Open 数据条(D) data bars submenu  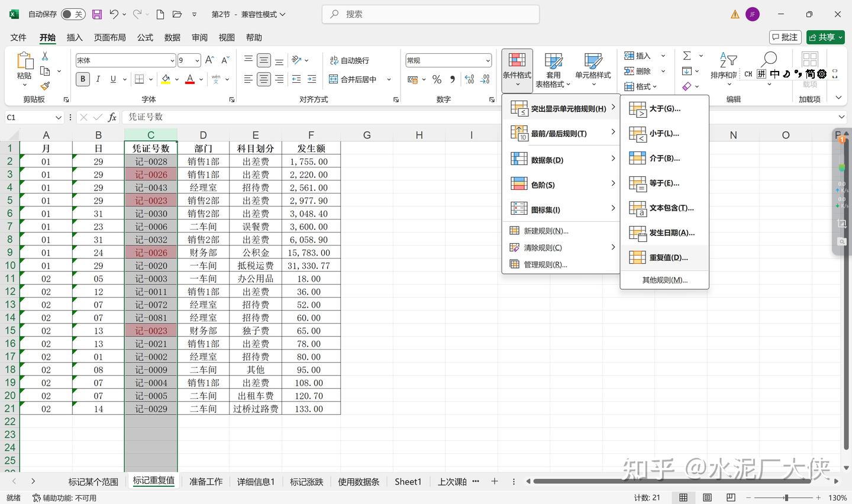pos(560,160)
